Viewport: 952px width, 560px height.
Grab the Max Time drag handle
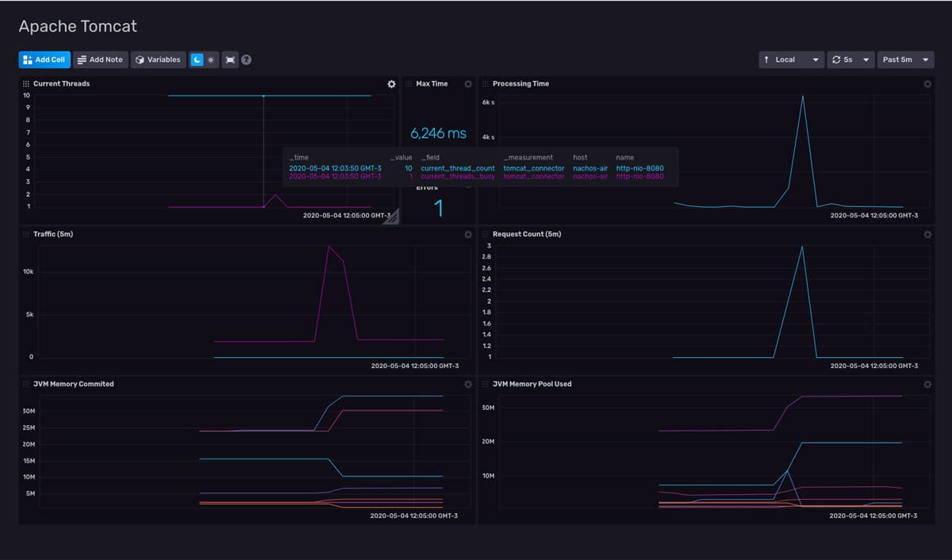coord(409,83)
